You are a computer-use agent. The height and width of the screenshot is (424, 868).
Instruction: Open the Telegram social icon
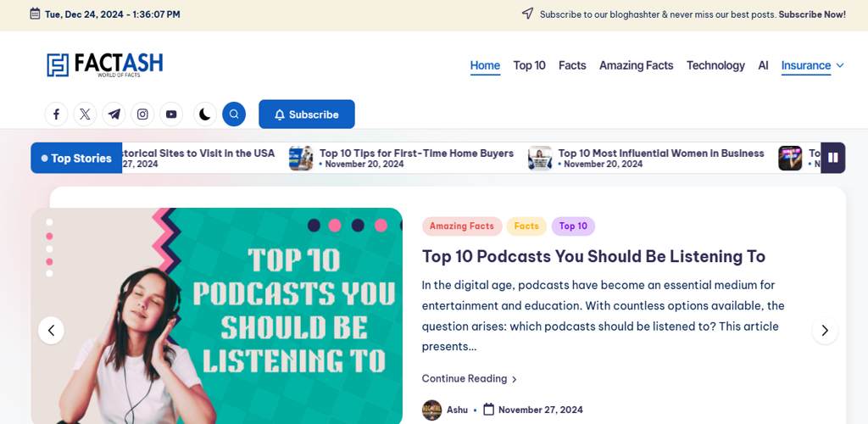click(x=114, y=114)
